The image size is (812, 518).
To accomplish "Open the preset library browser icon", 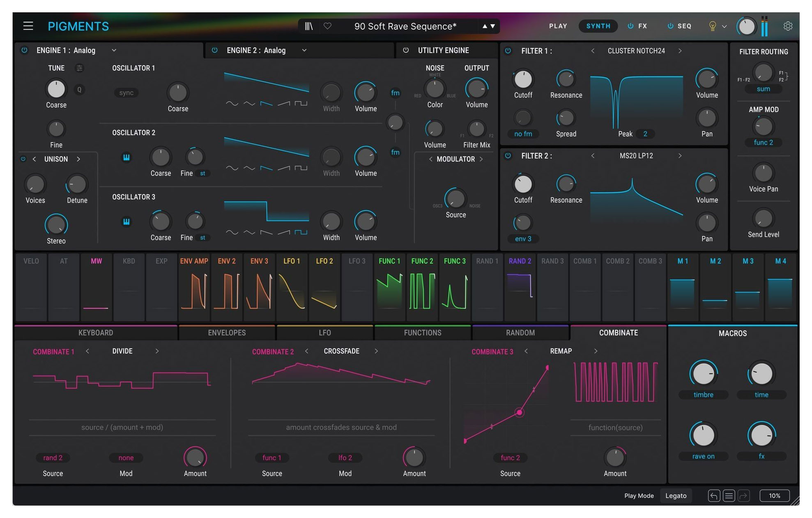I will (x=308, y=26).
